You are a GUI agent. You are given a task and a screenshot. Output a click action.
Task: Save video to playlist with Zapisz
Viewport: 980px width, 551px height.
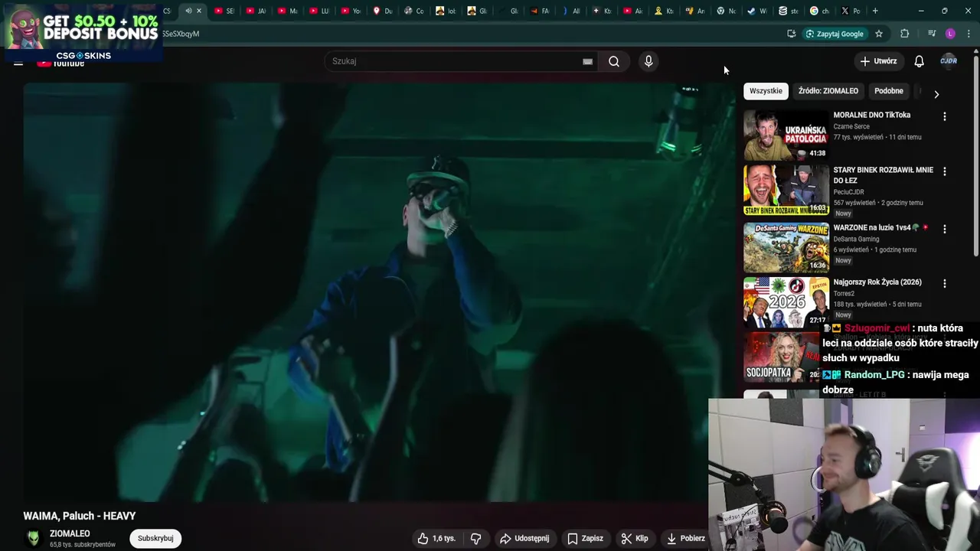585,538
